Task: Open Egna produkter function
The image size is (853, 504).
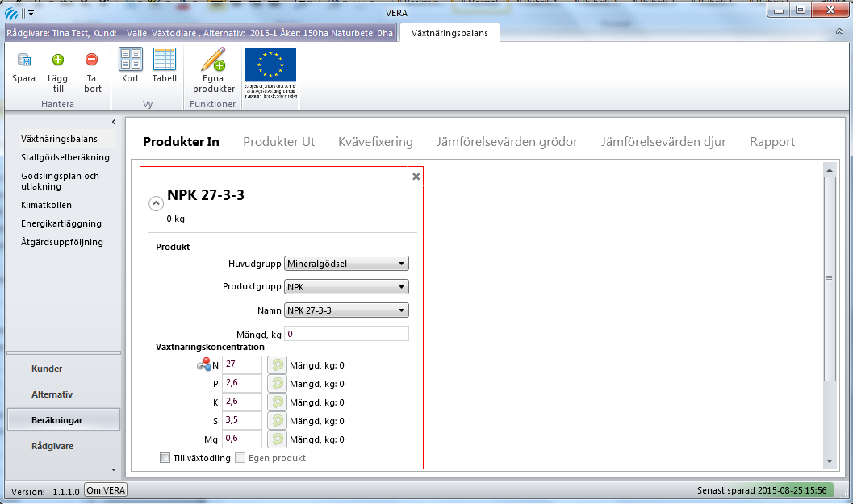Action: click(213, 70)
